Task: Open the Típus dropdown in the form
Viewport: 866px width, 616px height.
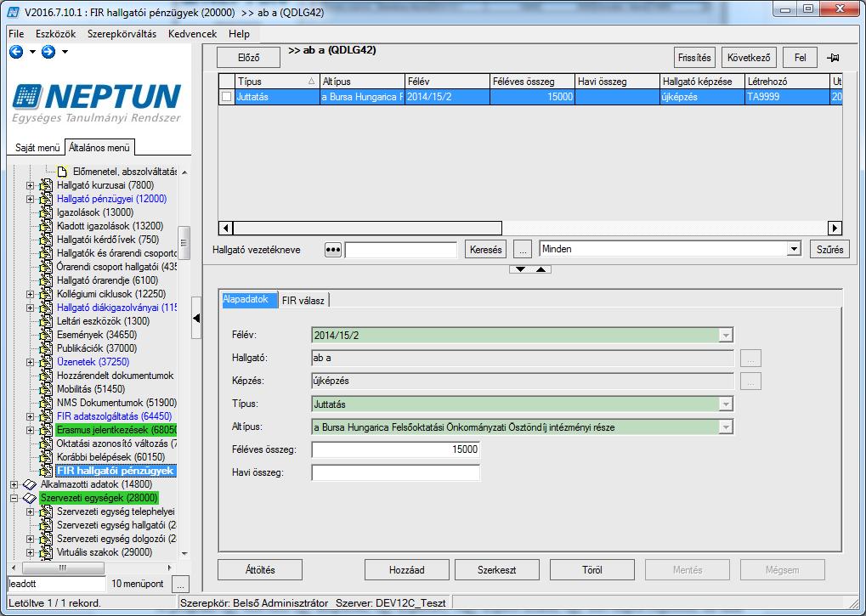Action: click(726, 404)
